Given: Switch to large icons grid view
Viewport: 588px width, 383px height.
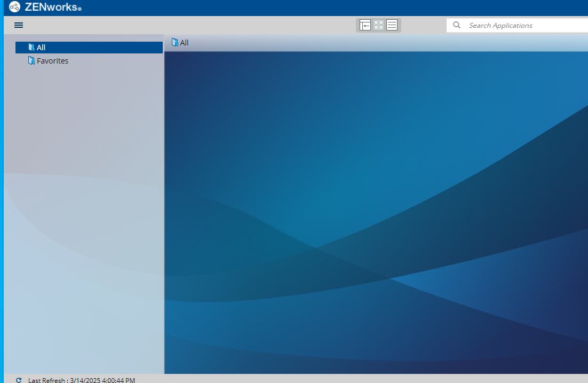Looking at the screenshot, I should tap(378, 25).
